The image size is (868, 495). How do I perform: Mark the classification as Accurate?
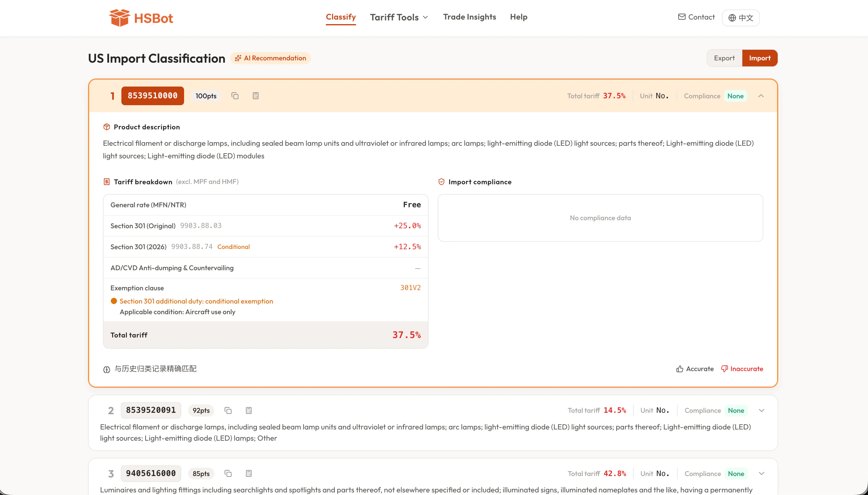point(695,369)
